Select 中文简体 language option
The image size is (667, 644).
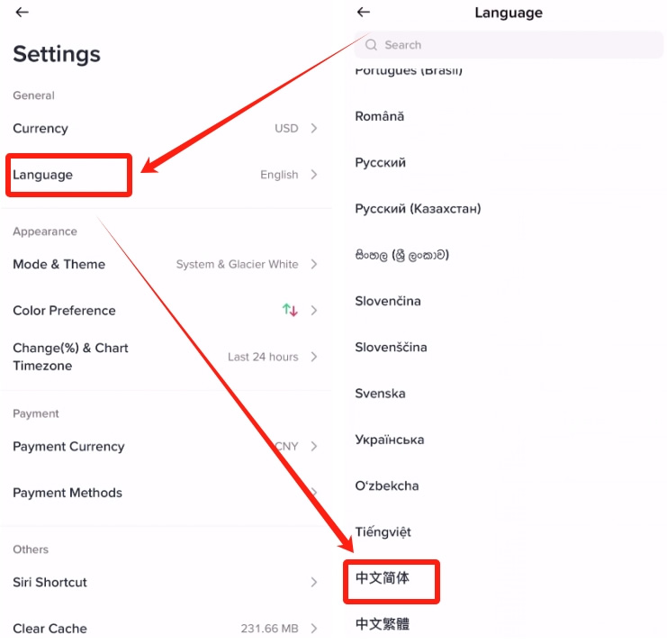[383, 578]
